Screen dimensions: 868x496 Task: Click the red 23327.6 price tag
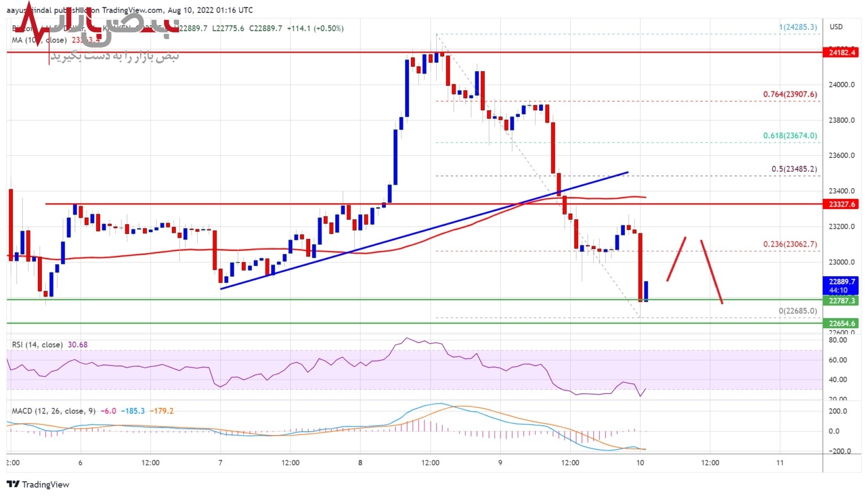coord(841,204)
